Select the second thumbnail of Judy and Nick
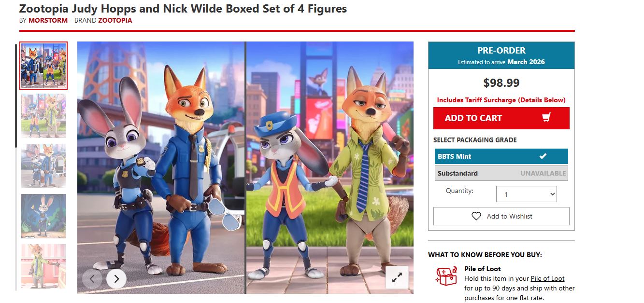 [43, 116]
